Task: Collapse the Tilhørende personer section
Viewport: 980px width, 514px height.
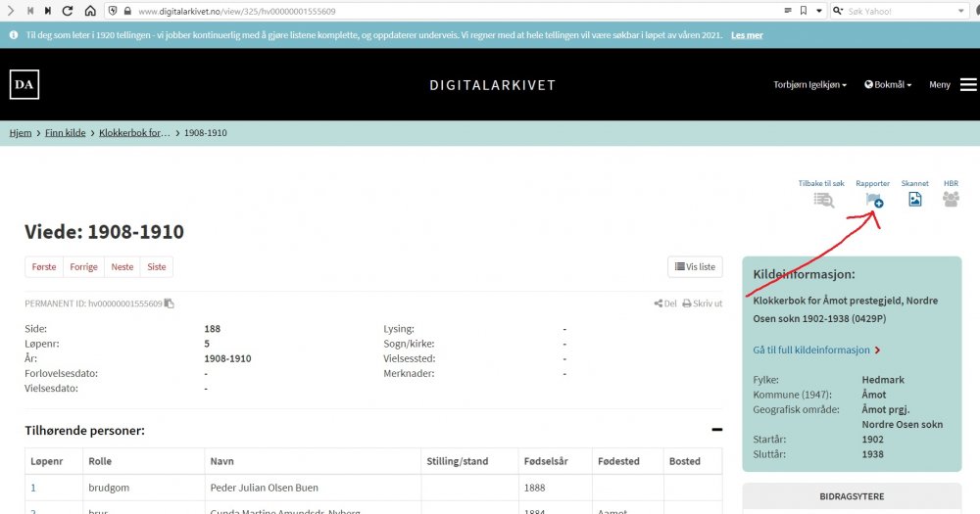Action: click(716, 430)
